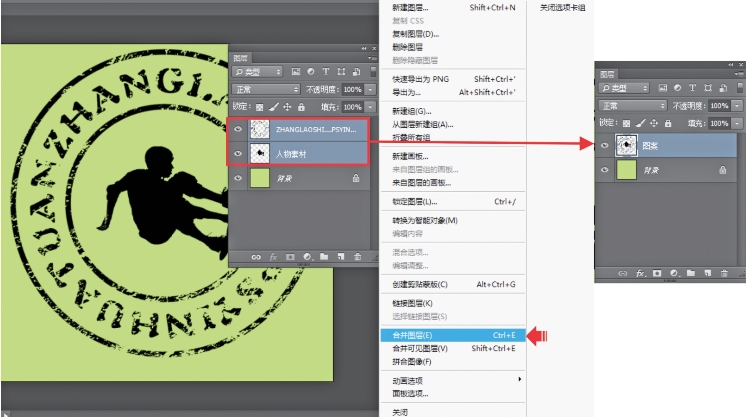Toggle visibility of the ZHANGLAOSHI text layer
Image resolution: width=746 pixels, height=417 pixels.
pyautogui.click(x=237, y=129)
